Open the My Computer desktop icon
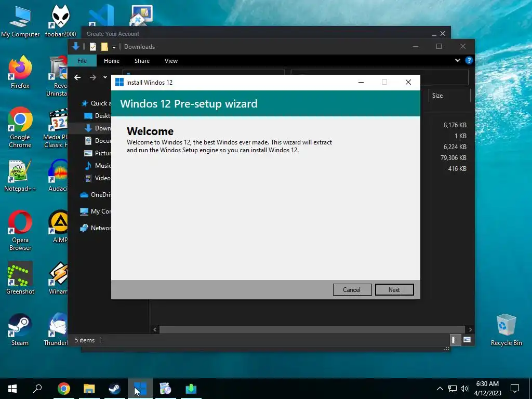 (20, 22)
